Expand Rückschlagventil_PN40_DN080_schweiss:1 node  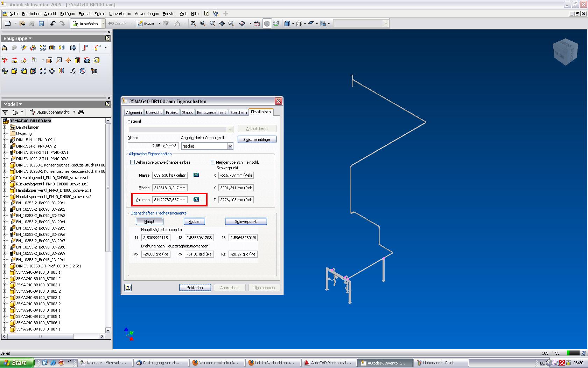[5, 178]
